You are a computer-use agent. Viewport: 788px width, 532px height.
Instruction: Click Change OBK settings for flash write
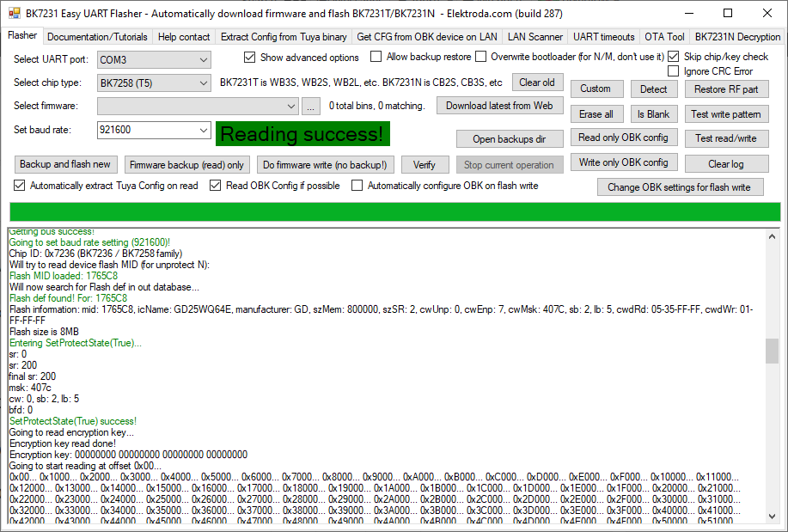click(680, 187)
